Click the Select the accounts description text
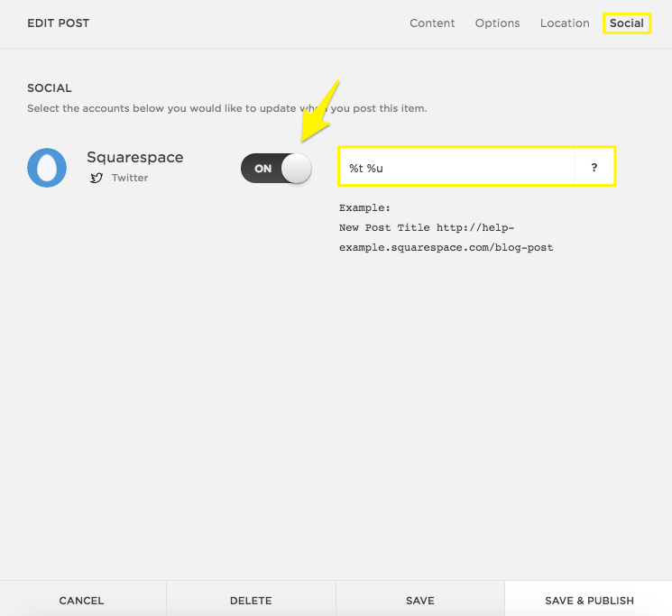The height and width of the screenshot is (616, 672). pyautogui.click(x=226, y=108)
